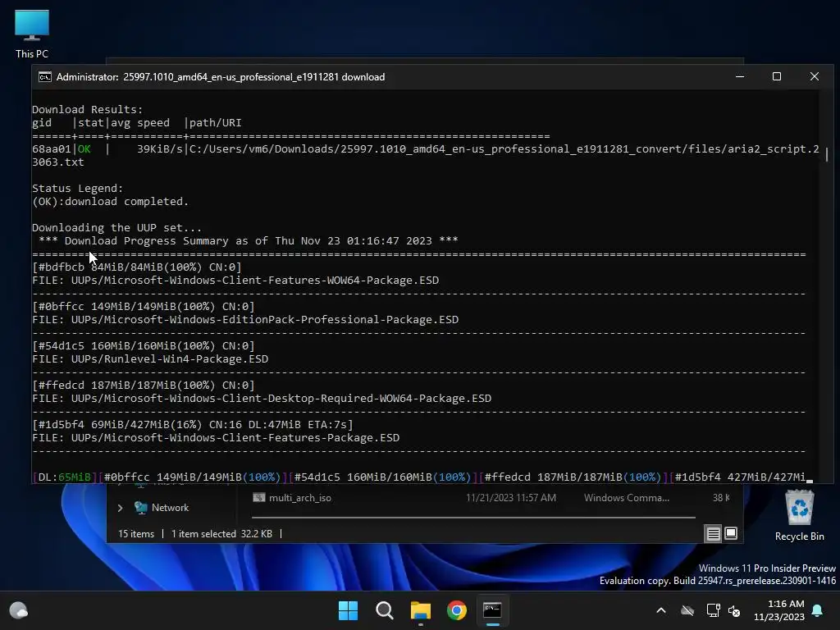Open the Windows Start menu
This screenshot has width=840, height=630.
(x=348, y=610)
